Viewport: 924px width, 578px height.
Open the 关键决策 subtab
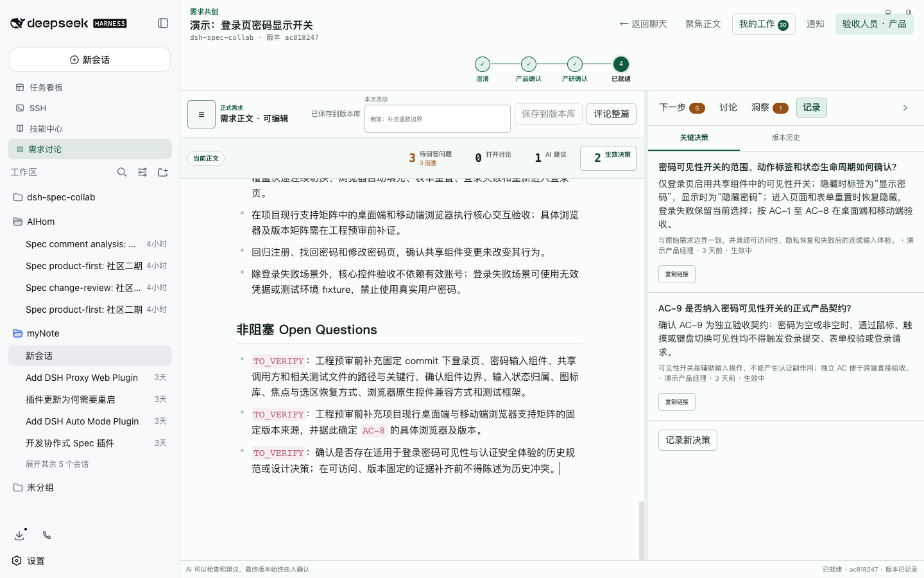pos(694,137)
